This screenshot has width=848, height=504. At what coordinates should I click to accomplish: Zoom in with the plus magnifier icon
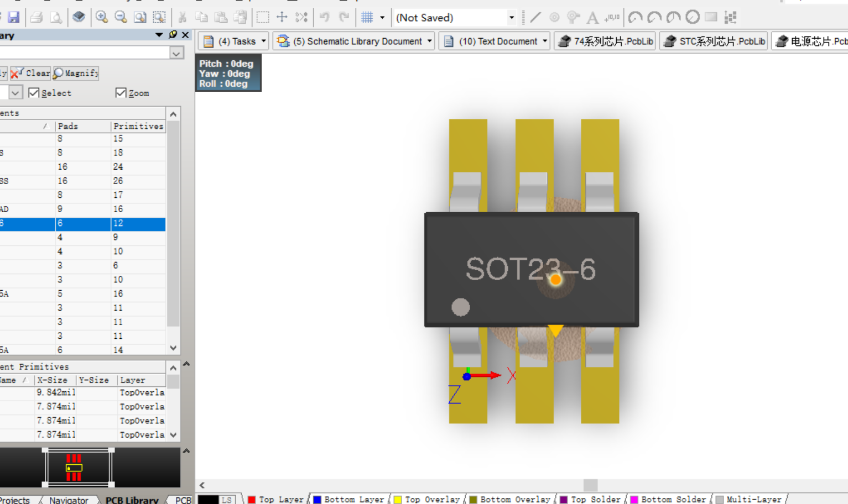pos(102,17)
